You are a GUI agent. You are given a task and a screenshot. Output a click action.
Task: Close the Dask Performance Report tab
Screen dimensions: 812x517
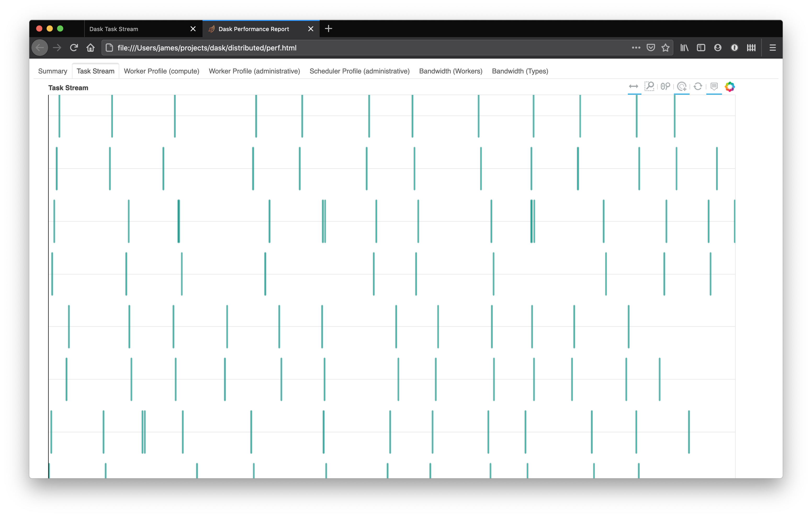(x=311, y=29)
